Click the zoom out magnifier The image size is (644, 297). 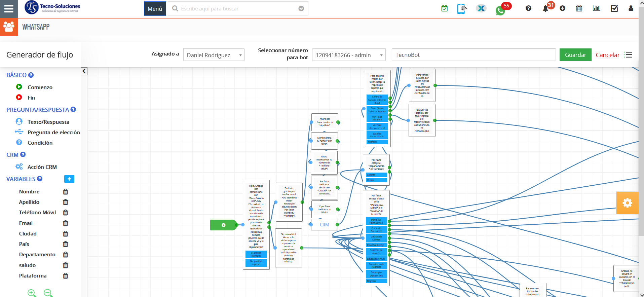pos(48,293)
